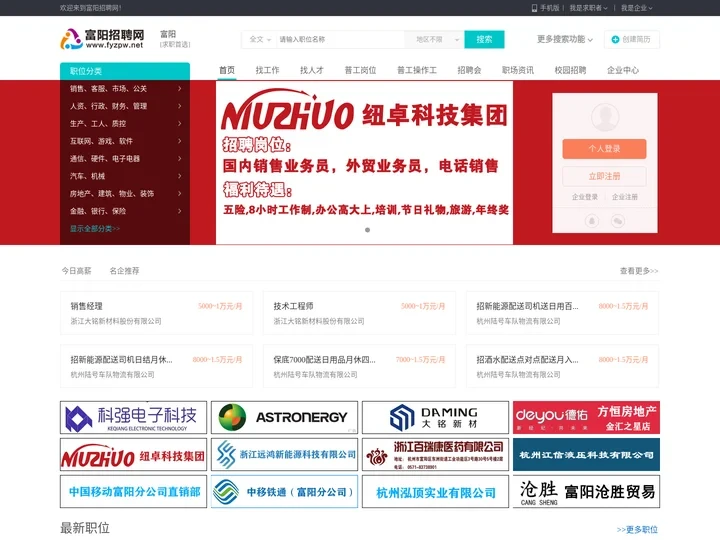
Task: Open the 地区不限 region dropdown
Action: click(x=434, y=39)
